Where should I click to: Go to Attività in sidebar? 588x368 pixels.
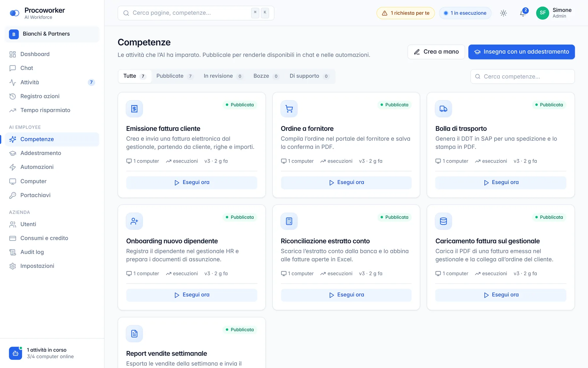52,82
